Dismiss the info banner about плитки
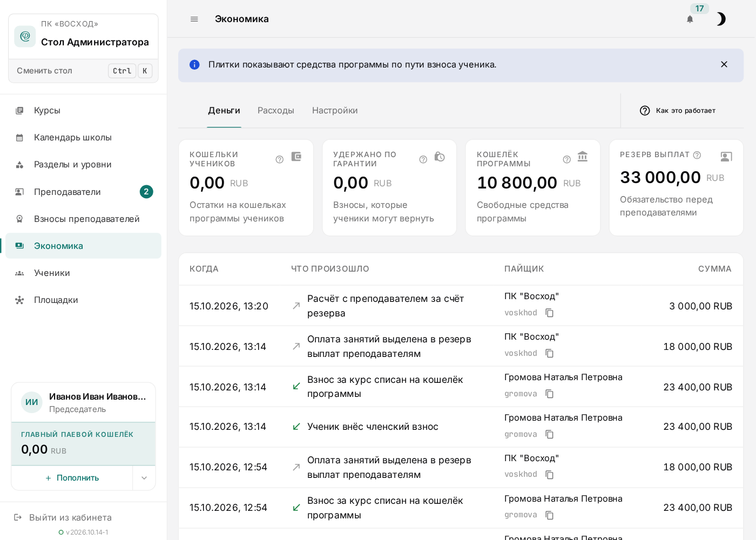This screenshot has height=540, width=756. pos(724,64)
